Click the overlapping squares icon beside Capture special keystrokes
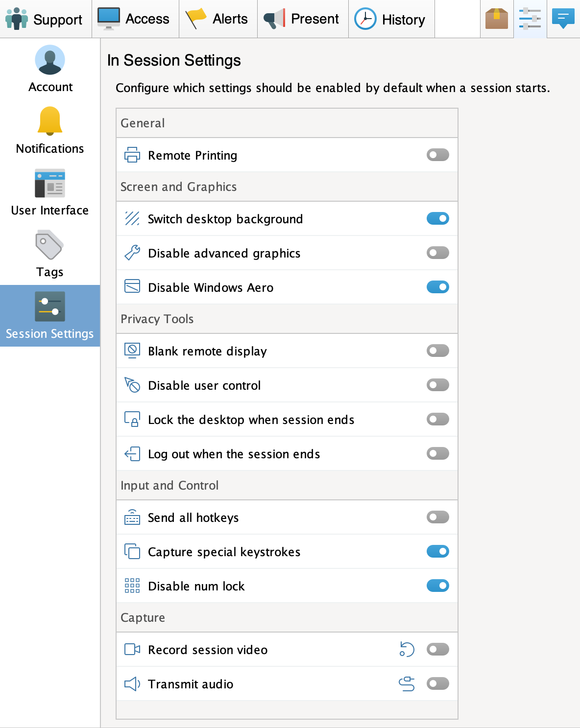This screenshot has height=728, width=580. (132, 551)
